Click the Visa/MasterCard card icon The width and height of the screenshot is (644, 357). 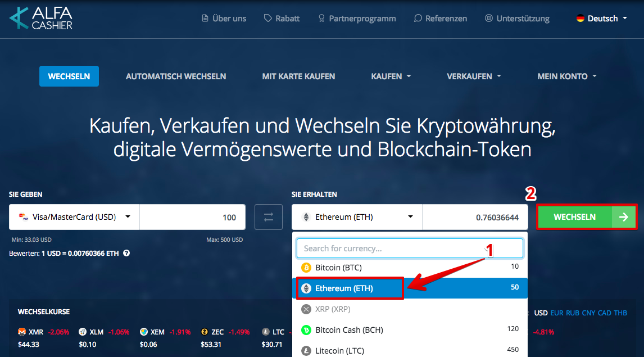pyautogui.click(x=24, y=217)
